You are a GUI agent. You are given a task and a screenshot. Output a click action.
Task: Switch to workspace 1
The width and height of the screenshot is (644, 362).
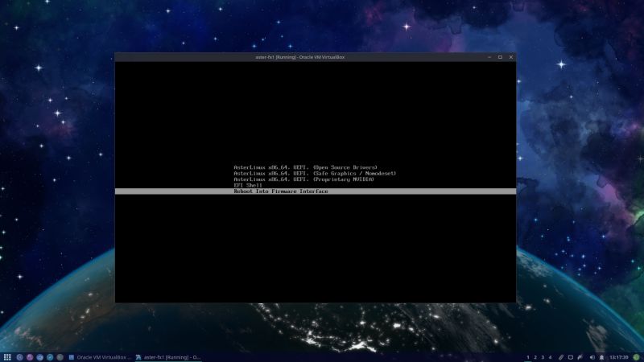(x=528, y=357)
